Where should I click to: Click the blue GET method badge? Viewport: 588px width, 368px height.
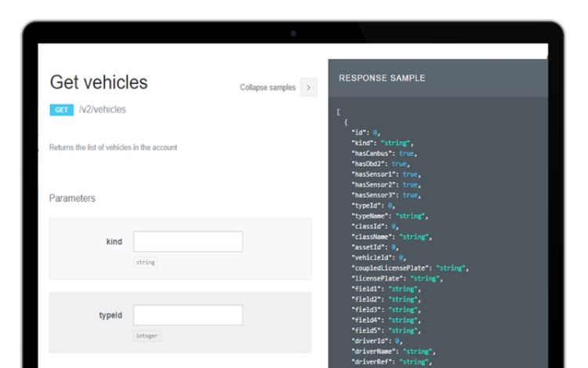pyautogui.click(x=62, y=110)
